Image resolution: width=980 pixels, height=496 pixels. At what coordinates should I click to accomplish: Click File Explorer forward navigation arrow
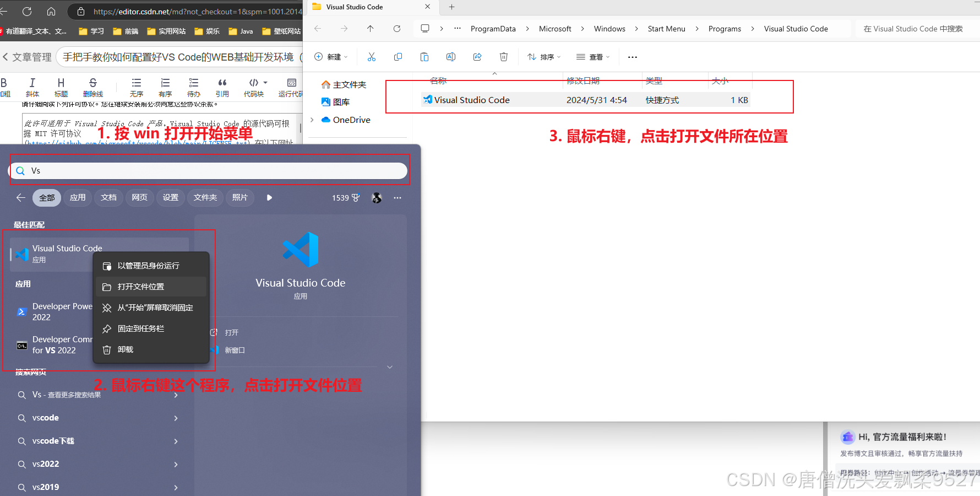click(344, 29)
